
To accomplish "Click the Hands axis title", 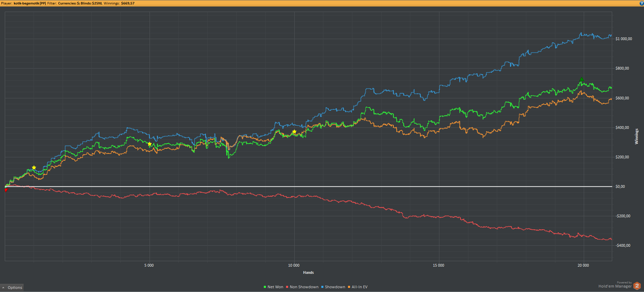I will tap(308, 272).
